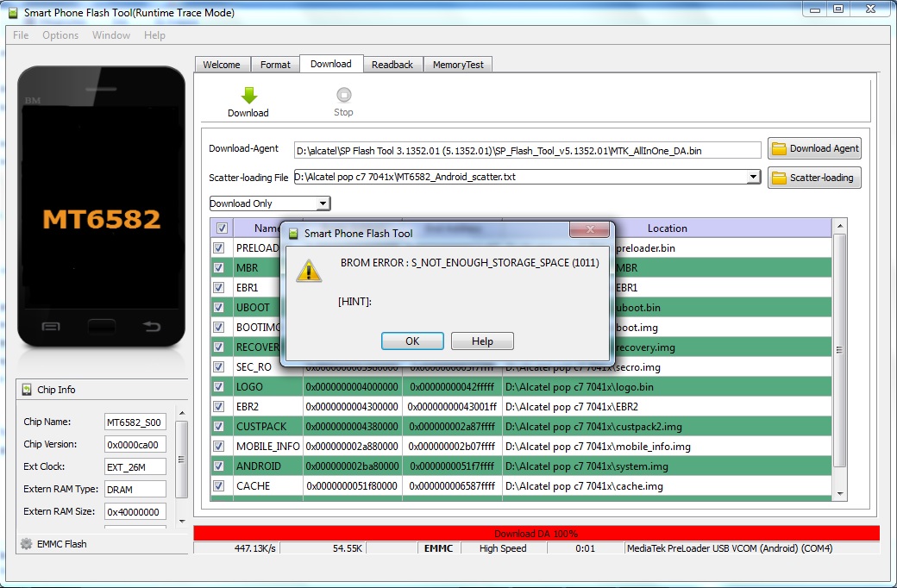Click the partition table scroll-up arrow
This screenshot has height=588, width=897.
coord(840,227)
